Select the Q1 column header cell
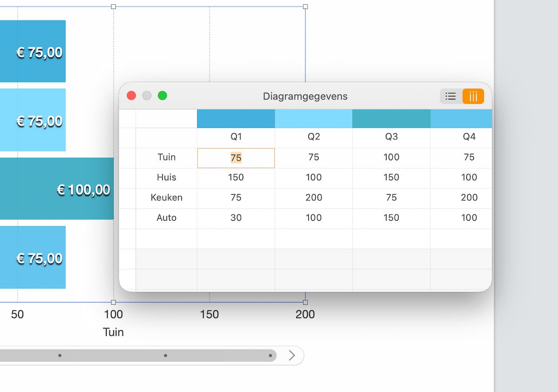Viewport: 558px width, 392px height. click(x=236, y=137)
